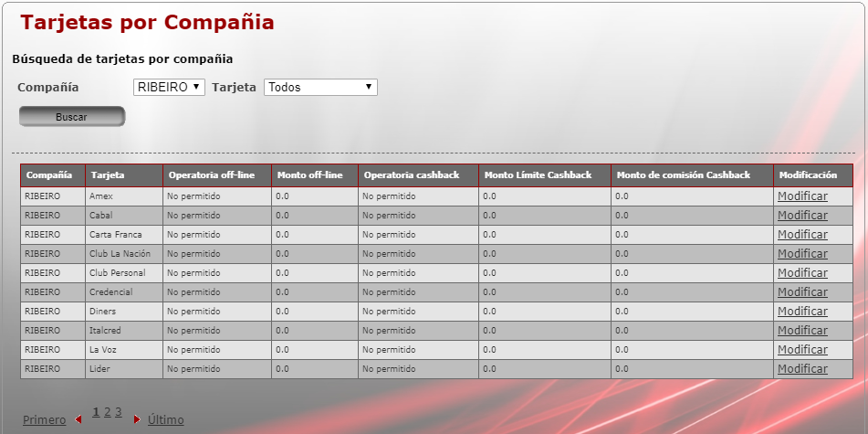The height and width of the screenshot is (434, 868).
Task: Click the Monto off-line column header
Action: point(315,175)
